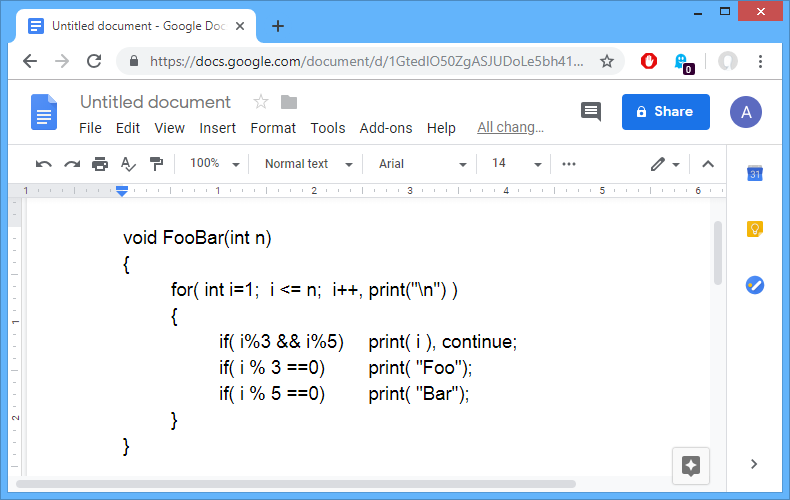Run spell check via the spelling icon
Image resolution: width=790 pixels, height=500 pixels.
[x=128, y=164]
